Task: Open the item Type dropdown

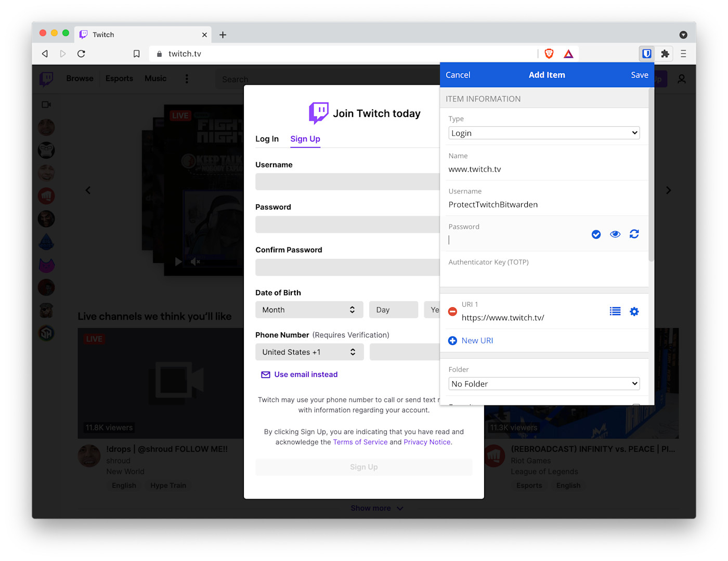Action: pyautogui.click(x=544, y=133)
